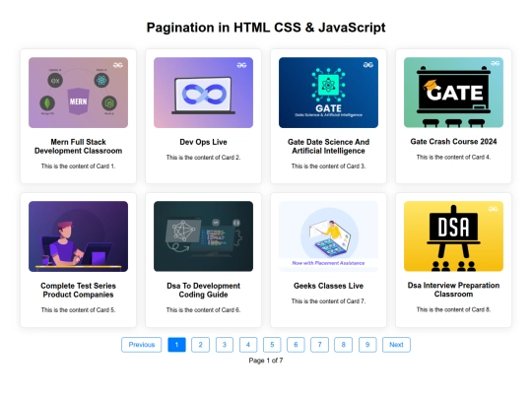Click the infinity loop symbol on laptop
532x399 pixels.
pos(204,94)
